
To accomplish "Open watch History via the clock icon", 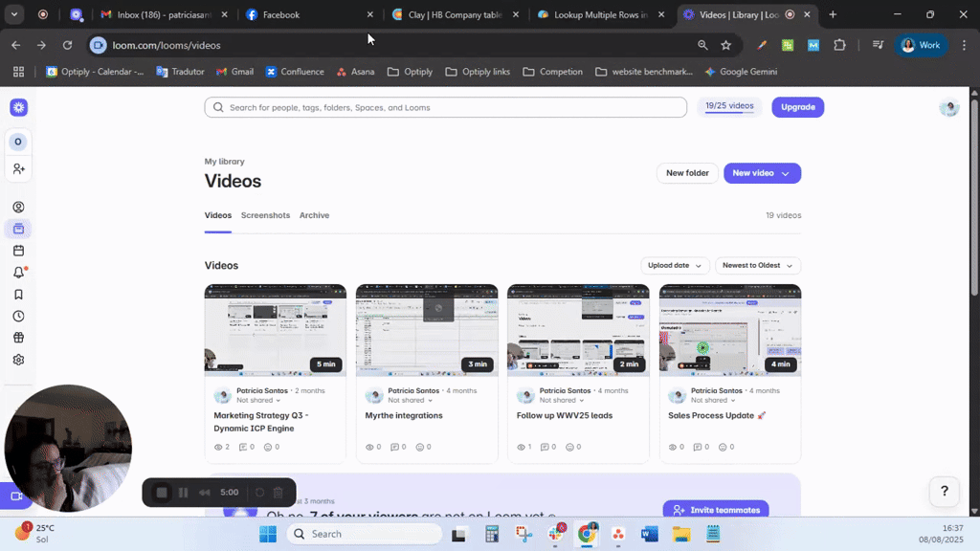I will point(18,316).
